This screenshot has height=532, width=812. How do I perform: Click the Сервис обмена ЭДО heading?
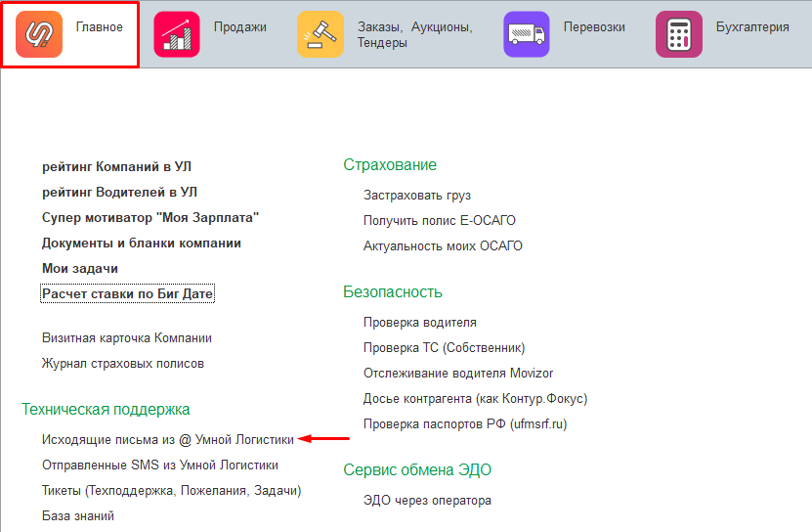click(x=417, y=469)
